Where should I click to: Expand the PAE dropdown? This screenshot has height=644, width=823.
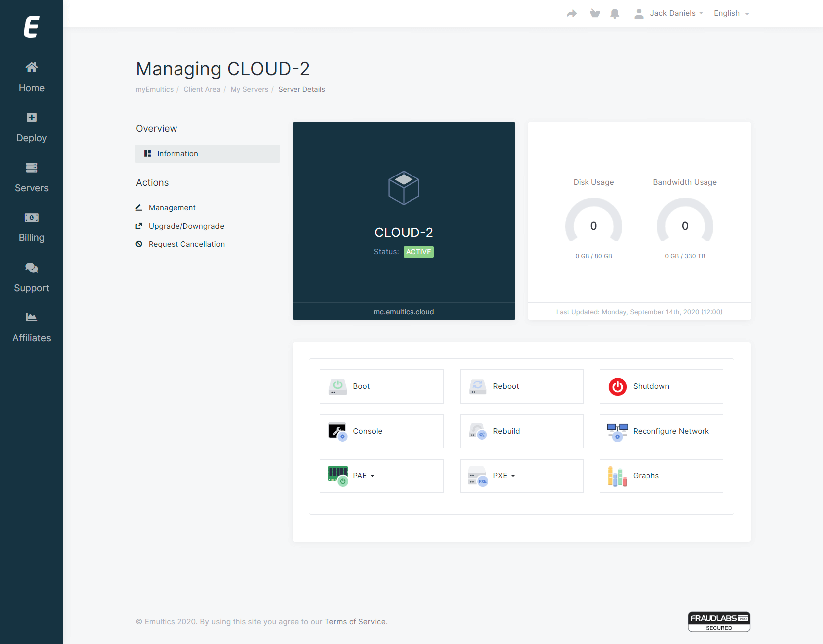(x=364, y=476)
